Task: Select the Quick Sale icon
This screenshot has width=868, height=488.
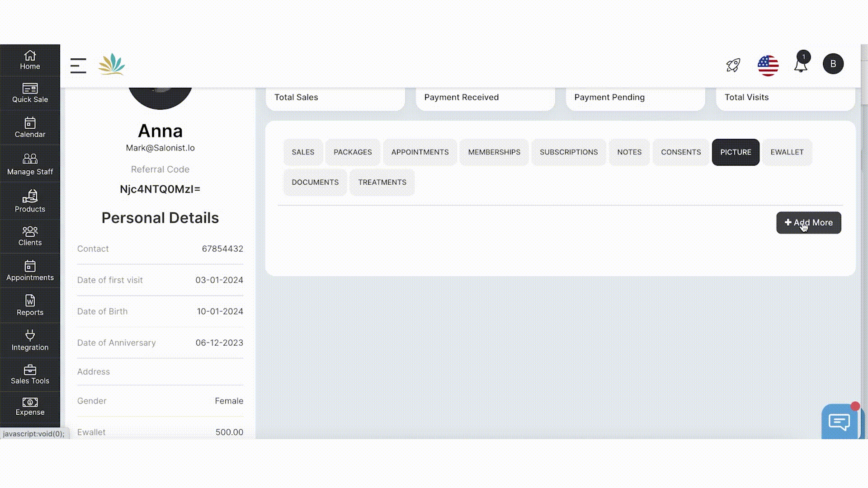Action: click(30, 94)
